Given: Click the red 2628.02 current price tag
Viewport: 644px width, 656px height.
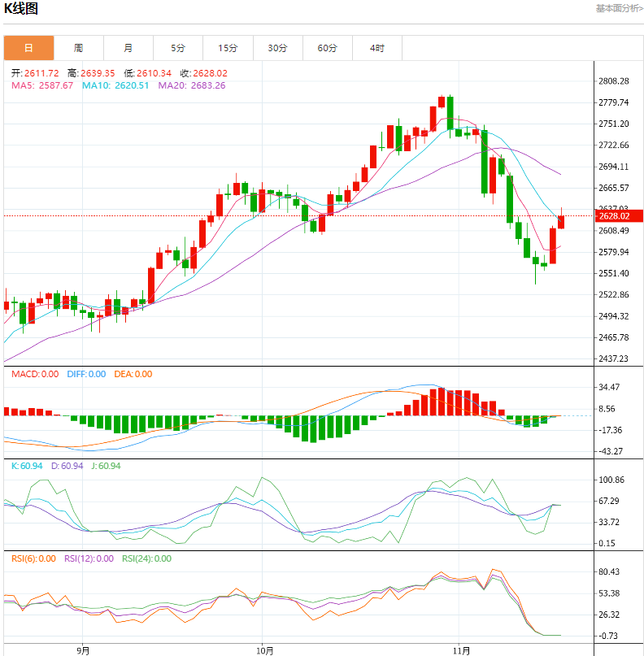Looking at the screenshot, I should pyautogui.click(x=614, y=216).
